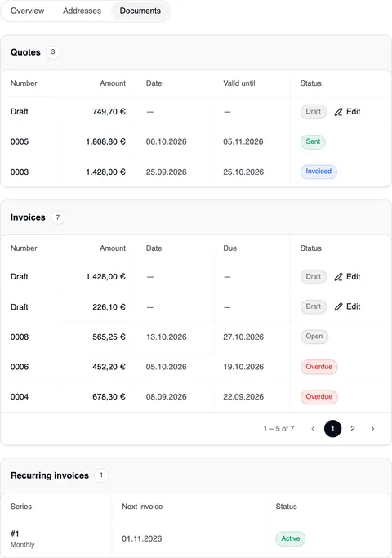Click the Series column header

(21, 507)
